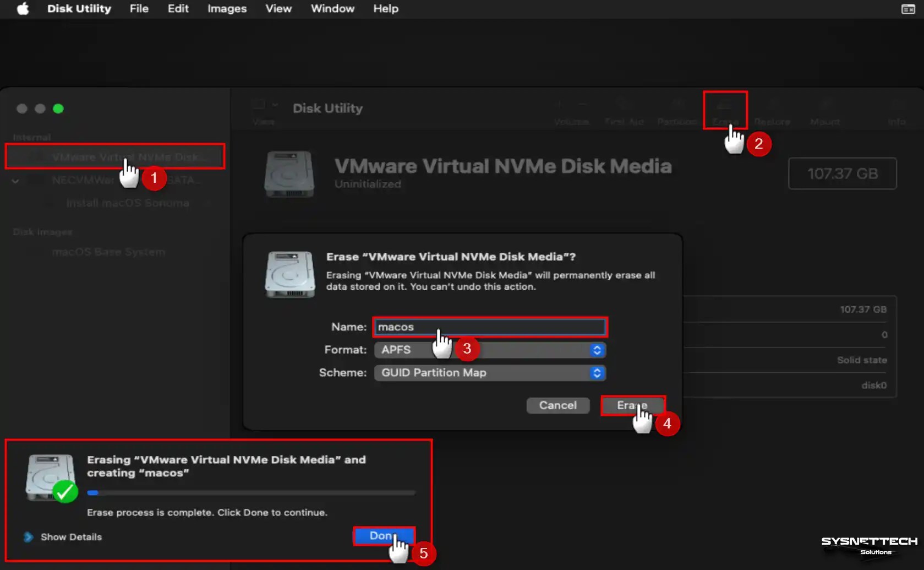Expand Show Details disclosure triangle
This screenshot has height=570, width=924.
(29, 537)
